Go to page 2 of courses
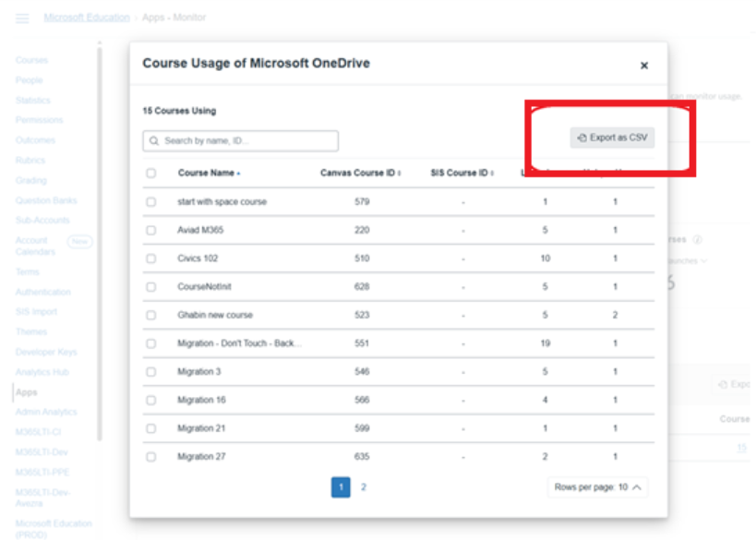This screenshot has height=540, width=756. pos(364,487)
